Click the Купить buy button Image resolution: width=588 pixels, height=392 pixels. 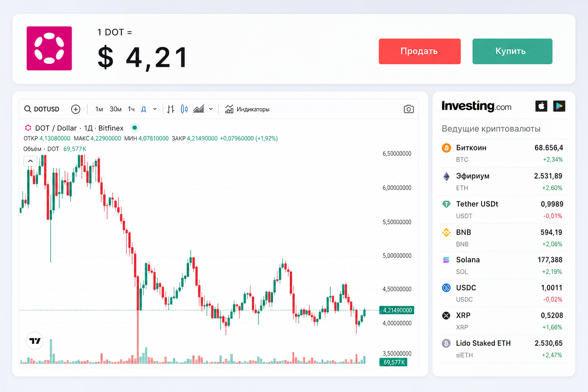tap(512, 51)
